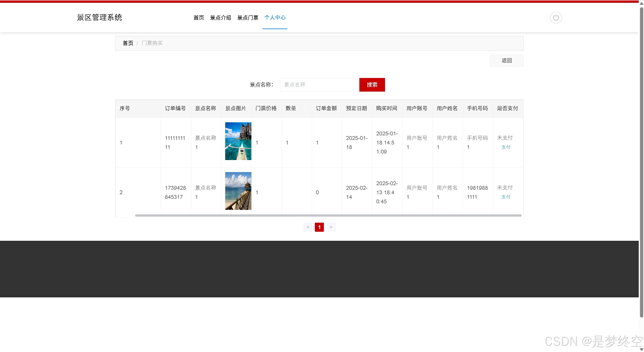This screenshot has height=352, width=644.
Task: Click the 景区管理系统 site title
Action: [x=99, y=18]
